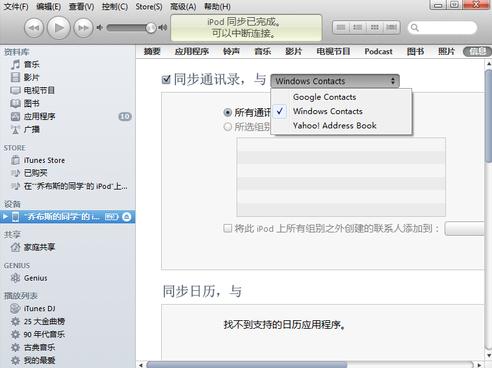Switch to the 电视节目 tab
492x368 pixels.
[333, 52]
